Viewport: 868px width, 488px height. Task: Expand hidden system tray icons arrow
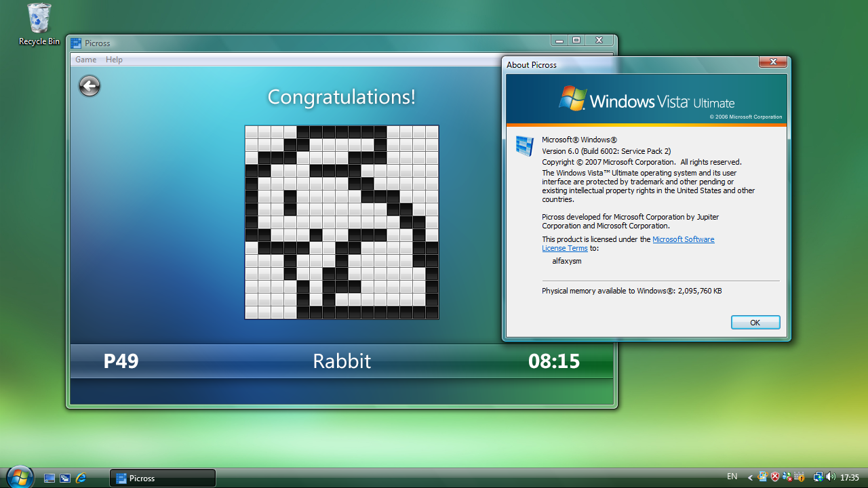click(750, 477)
